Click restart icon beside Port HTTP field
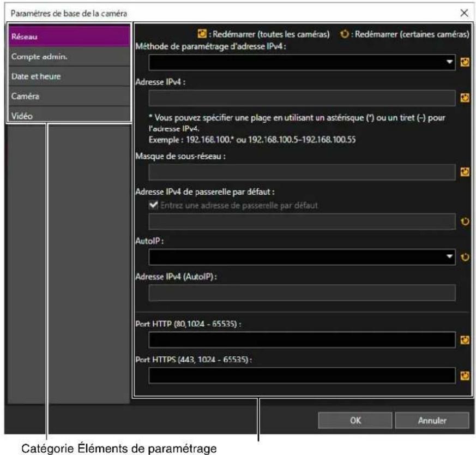 tap(465, 339)
